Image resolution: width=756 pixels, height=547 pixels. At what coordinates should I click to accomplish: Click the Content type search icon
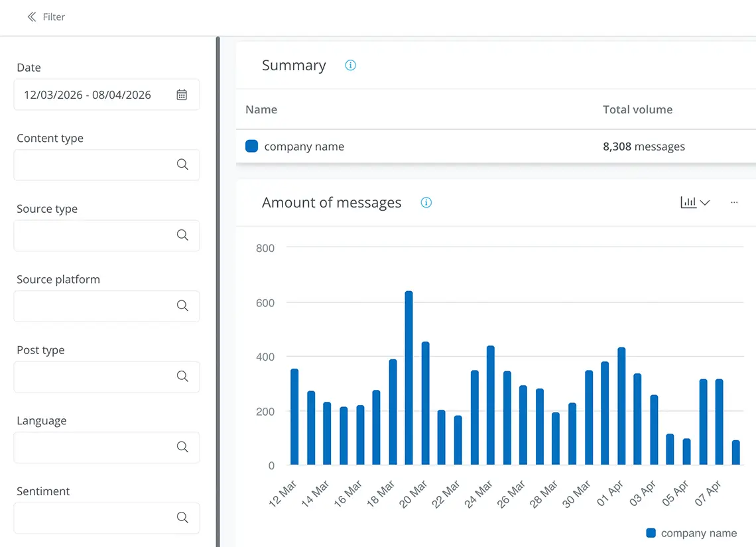(x=182, y=165)
